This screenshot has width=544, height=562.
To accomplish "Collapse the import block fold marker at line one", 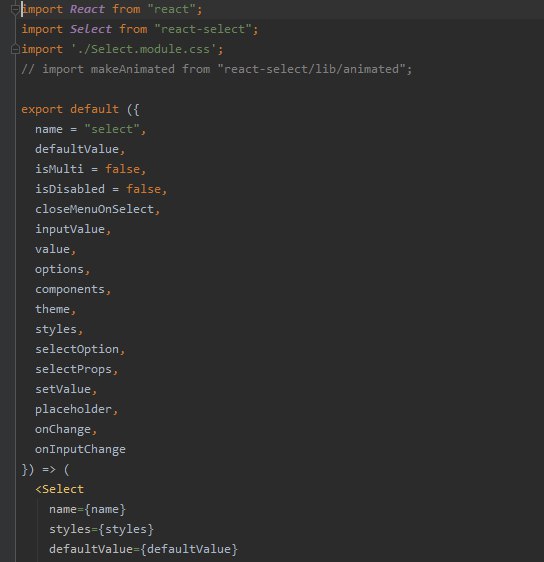I will click(15, 10).
